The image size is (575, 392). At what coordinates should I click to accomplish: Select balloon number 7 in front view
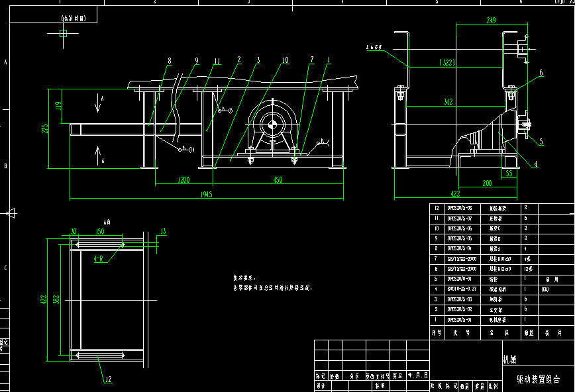pos(312,60)
